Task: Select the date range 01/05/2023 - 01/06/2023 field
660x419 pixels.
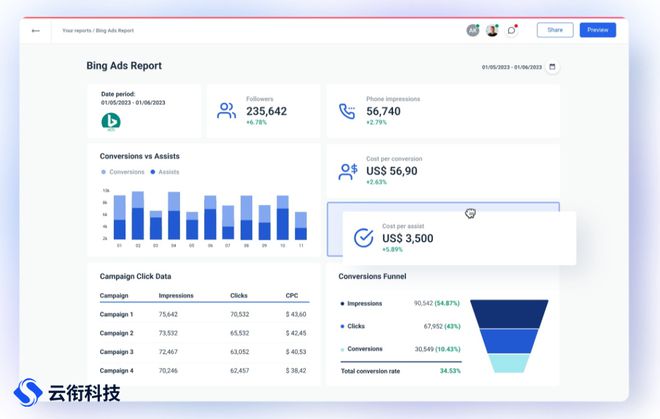Action: pos(512,67)
